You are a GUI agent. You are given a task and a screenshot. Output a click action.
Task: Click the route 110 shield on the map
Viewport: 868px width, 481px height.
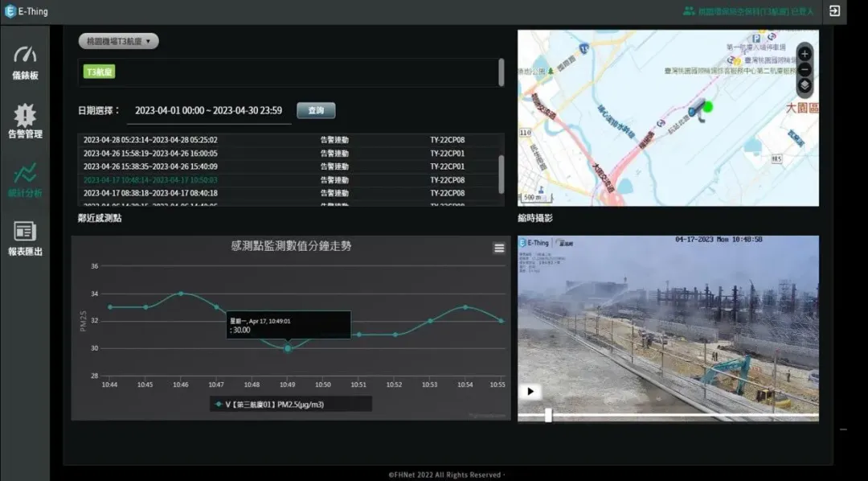[525, 133]
